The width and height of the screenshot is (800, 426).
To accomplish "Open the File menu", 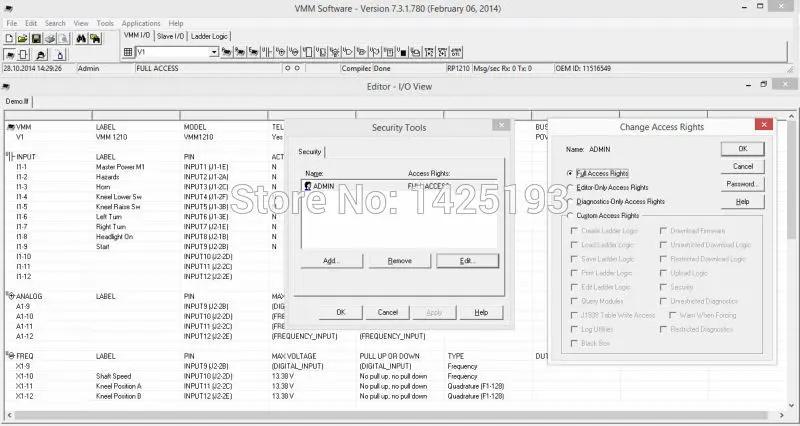I will point(12,23).
